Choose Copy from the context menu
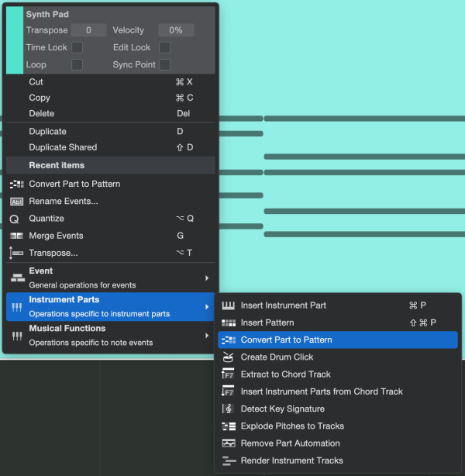The height and width of the screenshot is (476, 465). pyautogui.click(x=111, y=98)
